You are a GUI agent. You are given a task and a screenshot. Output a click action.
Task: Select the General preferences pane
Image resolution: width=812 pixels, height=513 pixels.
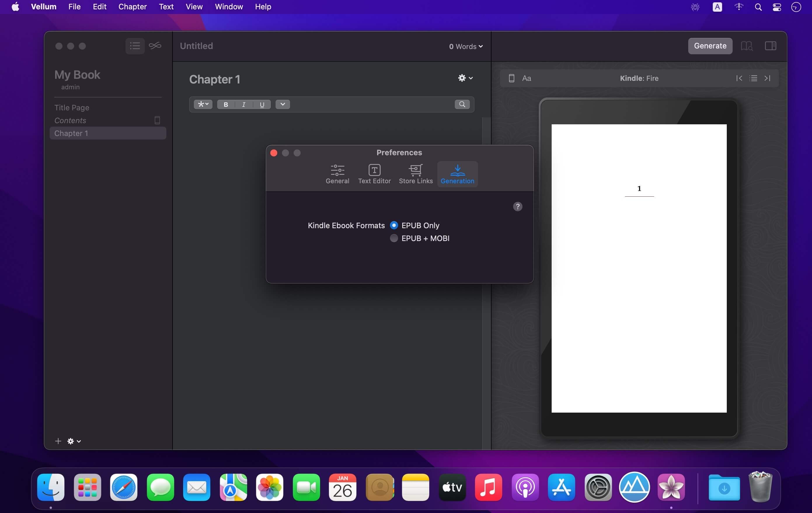[337, 173]
